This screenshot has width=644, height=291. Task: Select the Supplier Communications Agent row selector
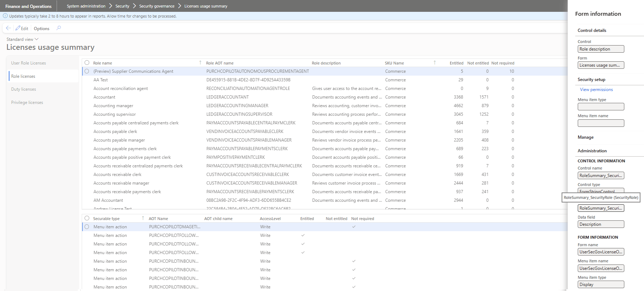point(87,71)
